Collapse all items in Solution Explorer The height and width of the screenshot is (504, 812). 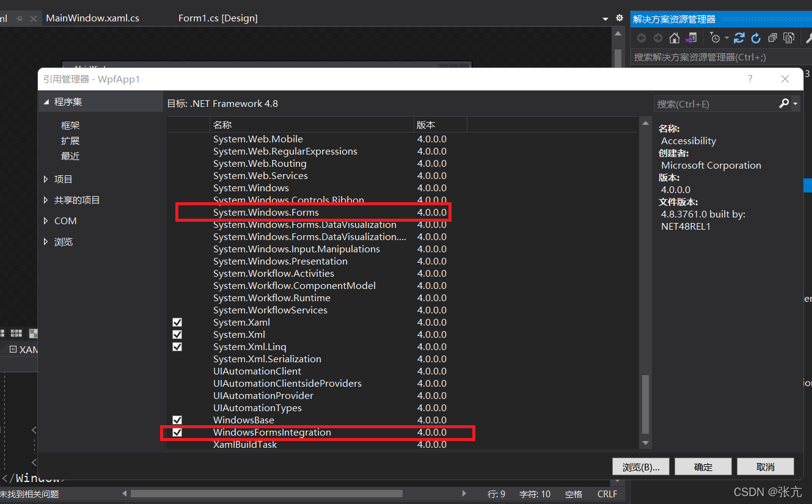[x=772, y=38]
